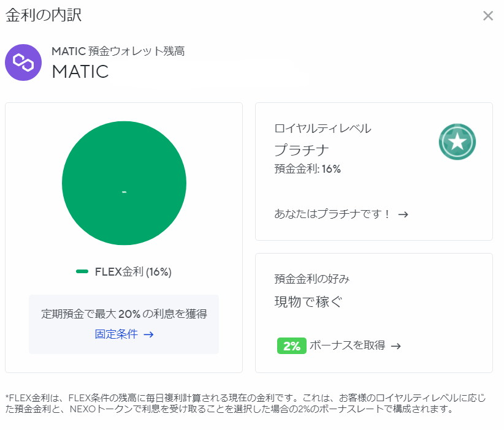Select the FLEX金利 (16%) legend label
This screenshot has width=504, height=430.
point(133,272)
